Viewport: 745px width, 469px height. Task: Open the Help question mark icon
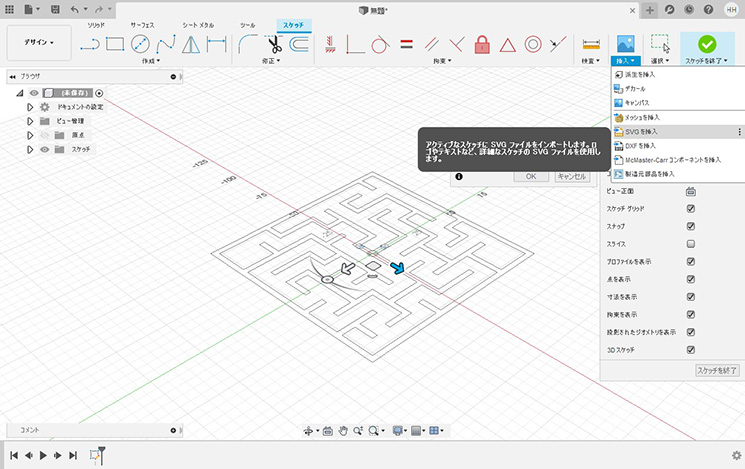[708, 10]
